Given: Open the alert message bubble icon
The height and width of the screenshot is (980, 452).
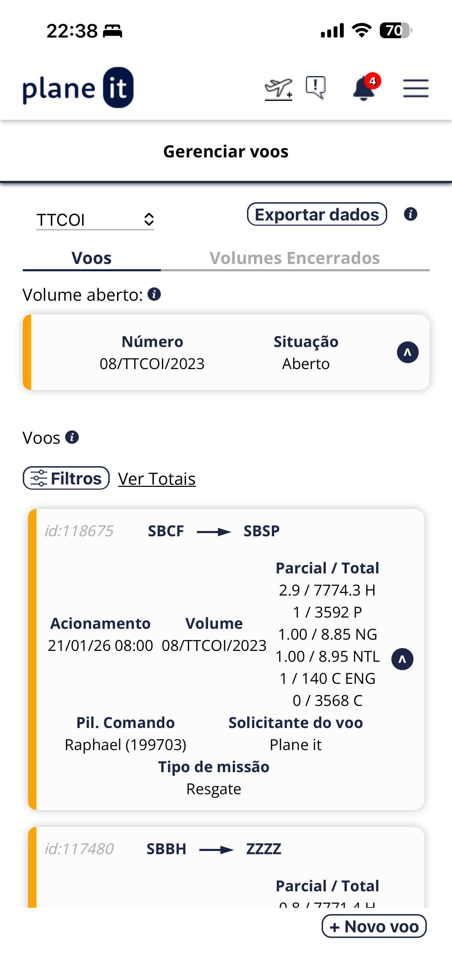Looking at the screenshot, I should (316, 88).
